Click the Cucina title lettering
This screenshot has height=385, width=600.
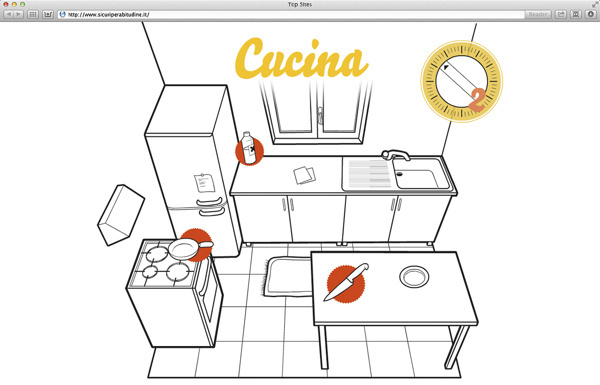coord(302,59)
